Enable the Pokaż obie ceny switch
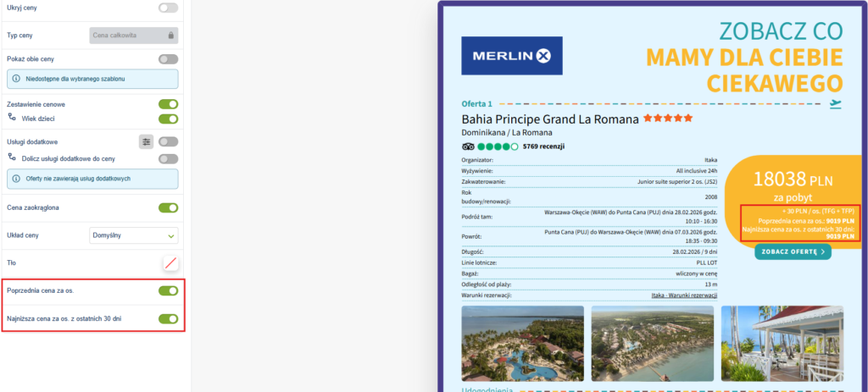The height and width of the screenshot is (392, 868). point(169,59)
